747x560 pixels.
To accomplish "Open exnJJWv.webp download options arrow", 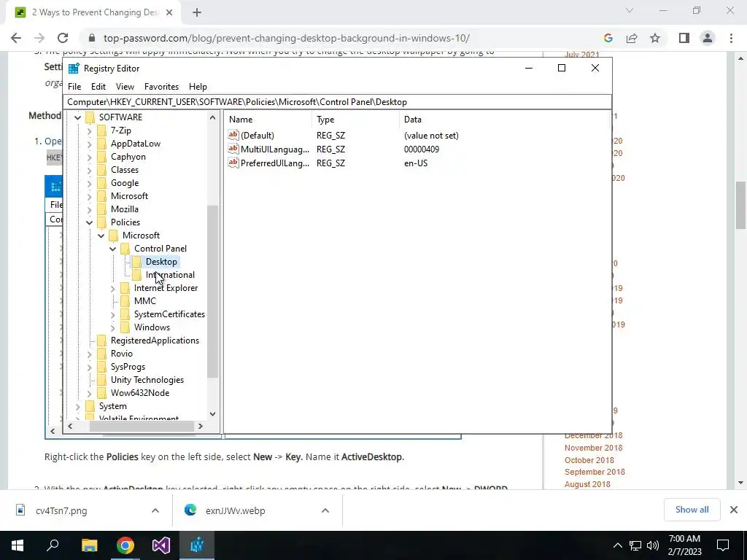I will tap(325, 510).
